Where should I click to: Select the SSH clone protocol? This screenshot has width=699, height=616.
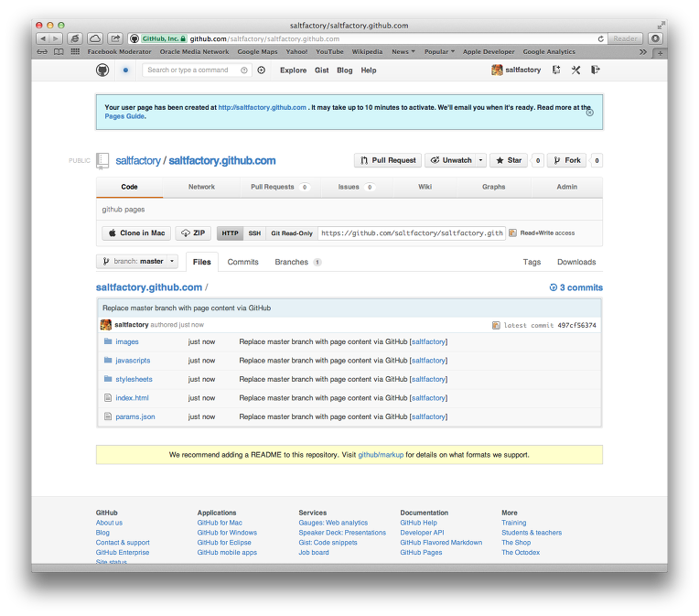(x=254, y=233)
